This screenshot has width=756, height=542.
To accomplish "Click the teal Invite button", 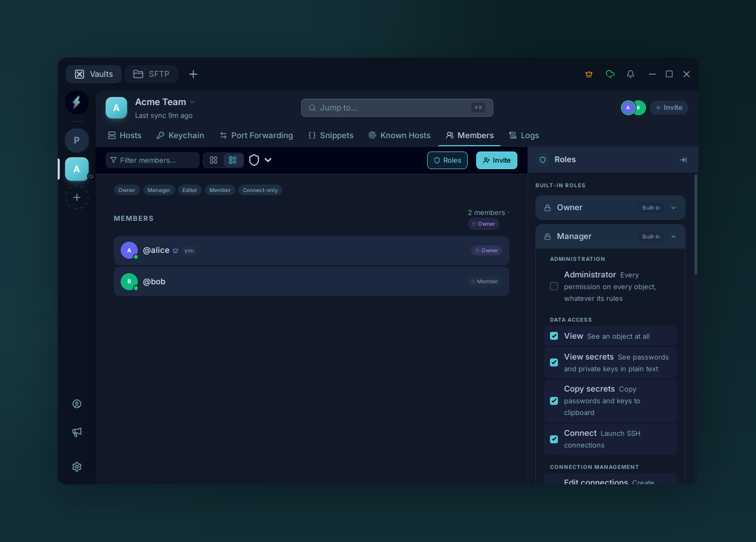I will pyautogui.click(x=497, y=160).
